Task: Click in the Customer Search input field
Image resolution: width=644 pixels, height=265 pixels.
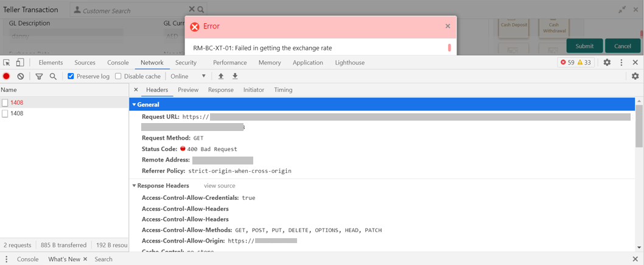Action: click(135, 10)
